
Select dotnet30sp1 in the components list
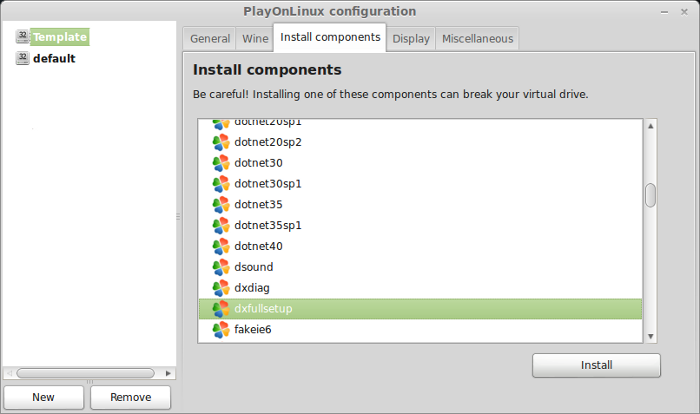coord(420,184)
